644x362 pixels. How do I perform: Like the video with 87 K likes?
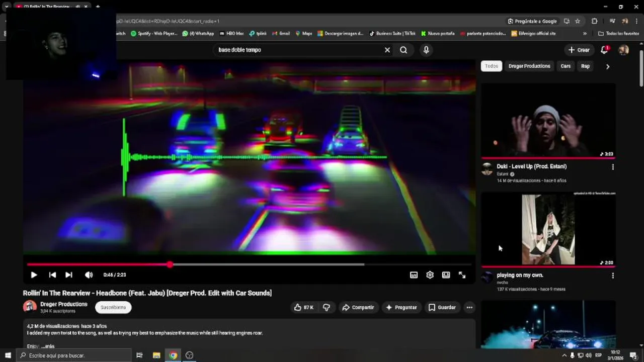303,307
